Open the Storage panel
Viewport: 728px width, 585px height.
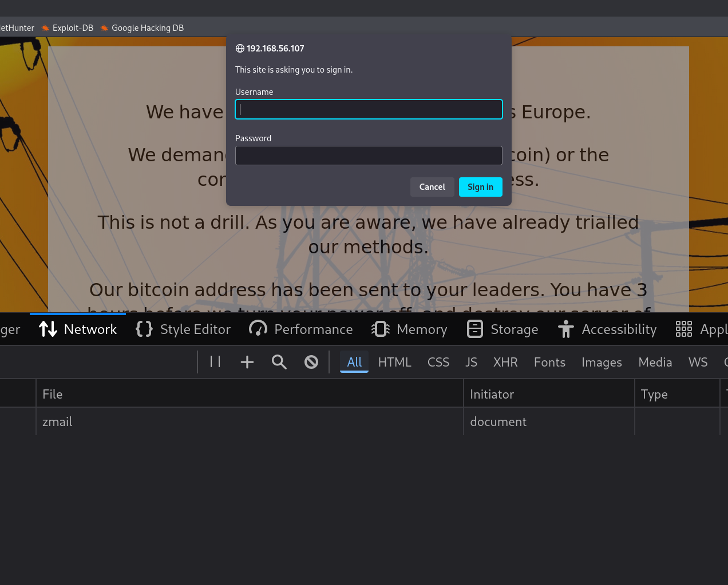(503, 329)
